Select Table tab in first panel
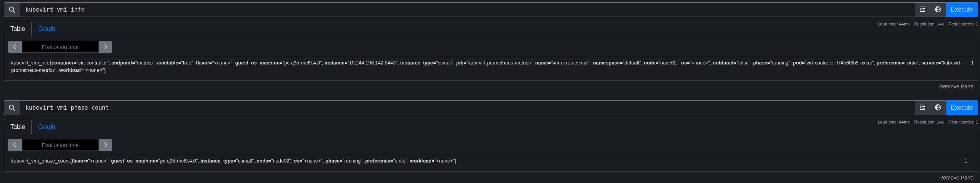 [x=18, y=29]
